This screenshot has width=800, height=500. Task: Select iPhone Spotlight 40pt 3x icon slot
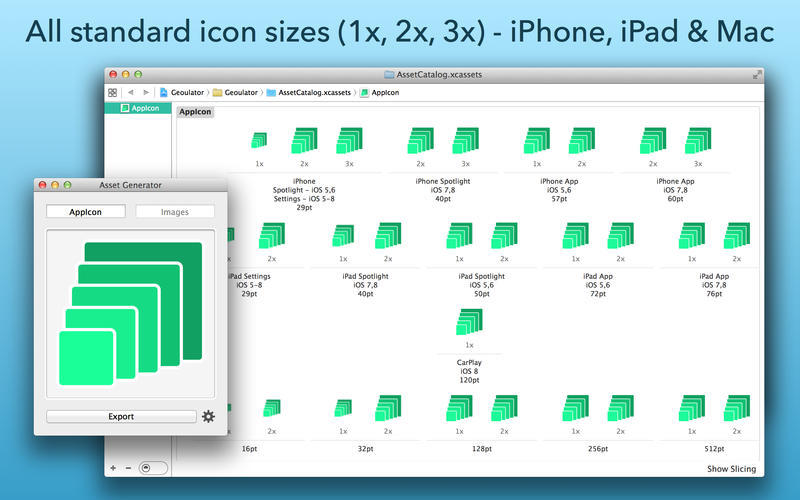[465, 140]
